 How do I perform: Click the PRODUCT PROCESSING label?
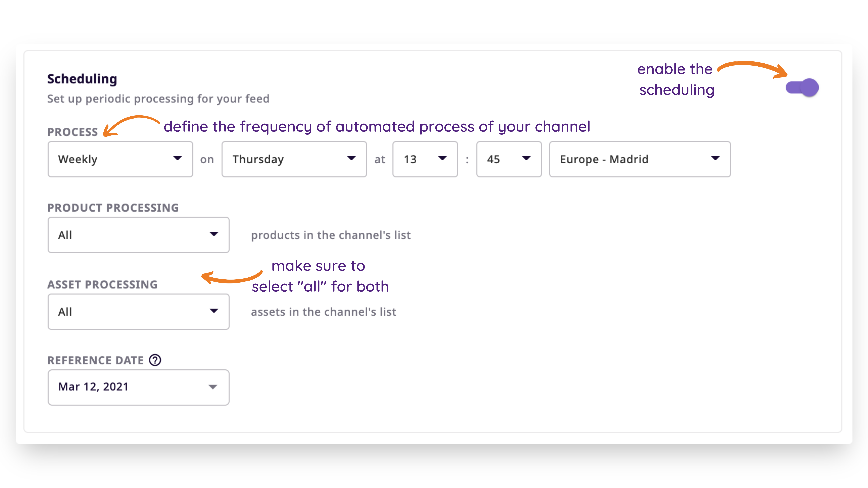pyautogui.click(x=113, y=208)
